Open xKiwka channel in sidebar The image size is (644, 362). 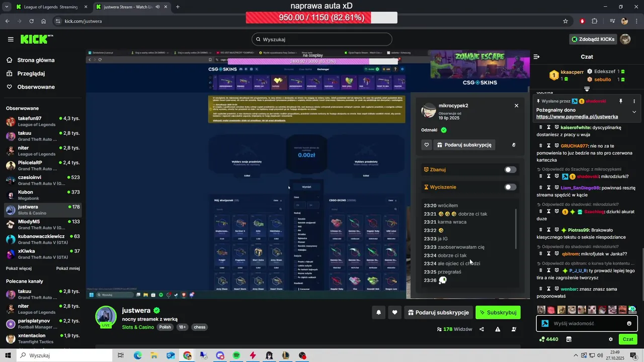[43, 254]
